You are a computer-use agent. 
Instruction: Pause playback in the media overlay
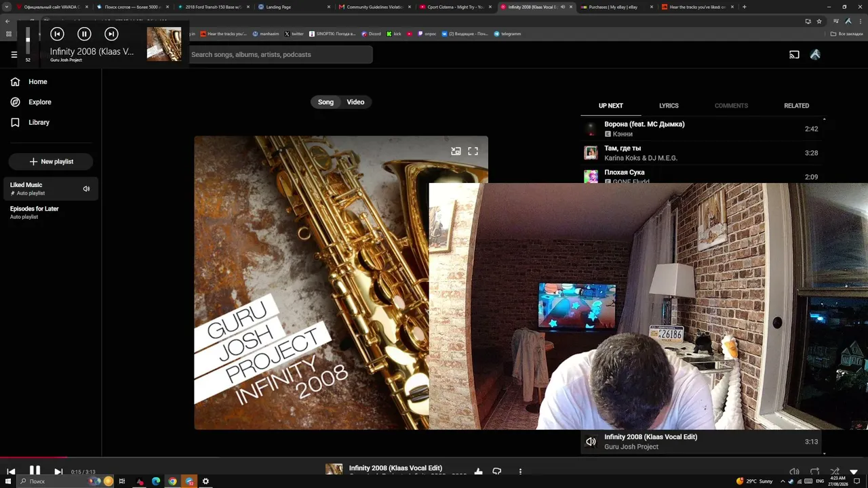click(84, 34)
